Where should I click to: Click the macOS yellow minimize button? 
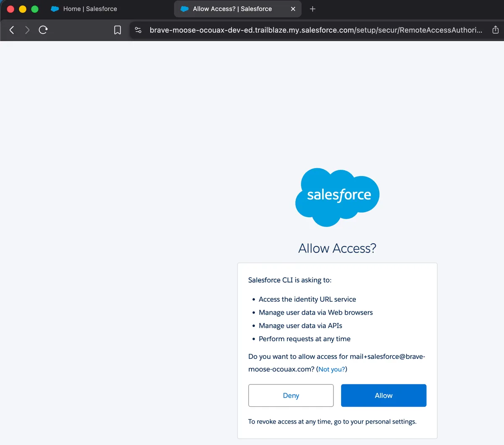[x=23, y=9]
